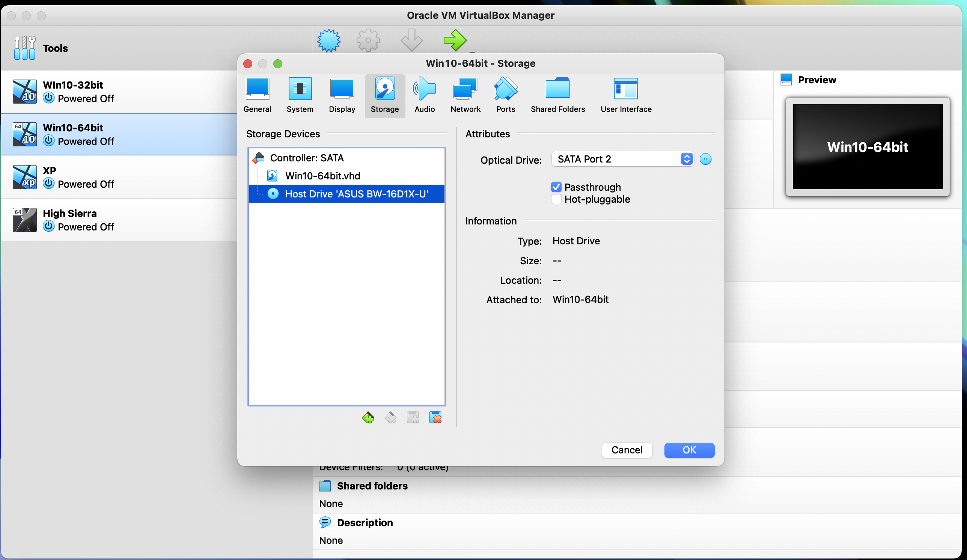Enable the Hot-pluggable checkbox
This screenshot has height=560, width=967.
click(556, 199)
